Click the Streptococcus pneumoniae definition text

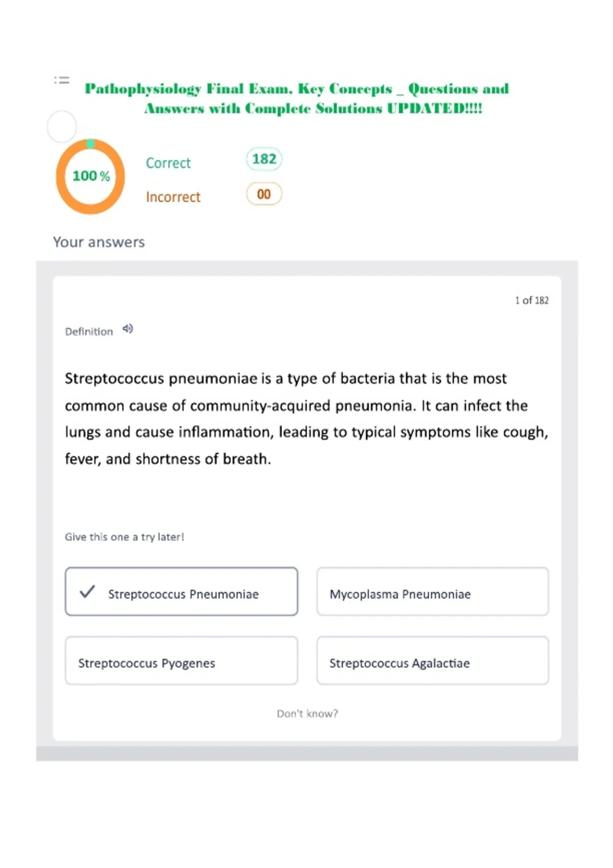point(306,418)
